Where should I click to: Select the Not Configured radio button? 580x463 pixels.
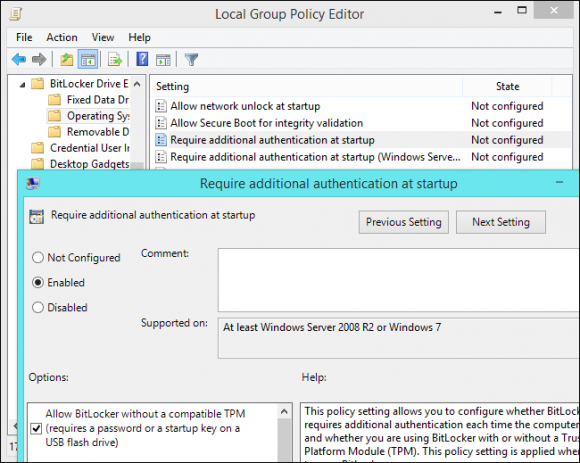[x=38, y=257]
